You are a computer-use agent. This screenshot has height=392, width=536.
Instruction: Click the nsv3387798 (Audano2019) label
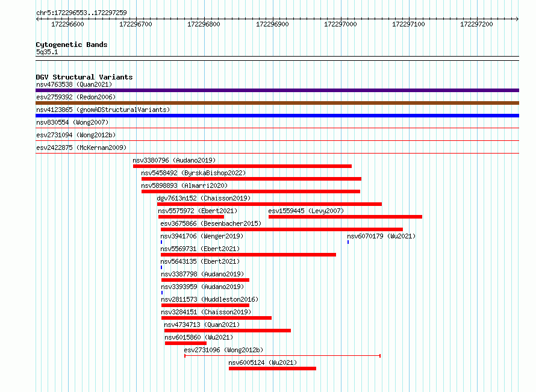(202, 274)
